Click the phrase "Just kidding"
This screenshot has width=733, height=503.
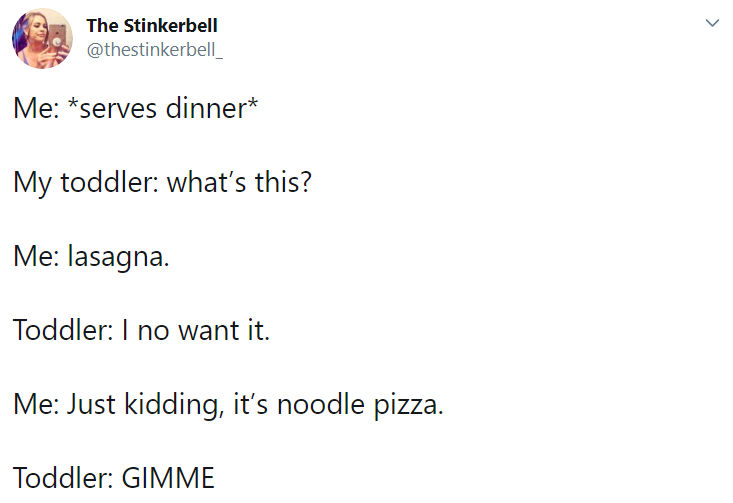(x=142, y=404)
